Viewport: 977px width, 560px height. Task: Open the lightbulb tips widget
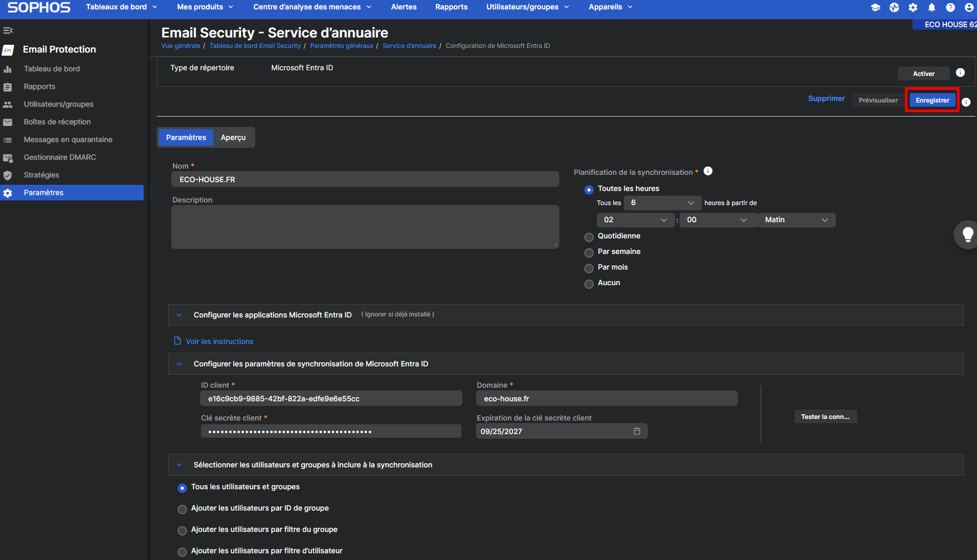967,235
